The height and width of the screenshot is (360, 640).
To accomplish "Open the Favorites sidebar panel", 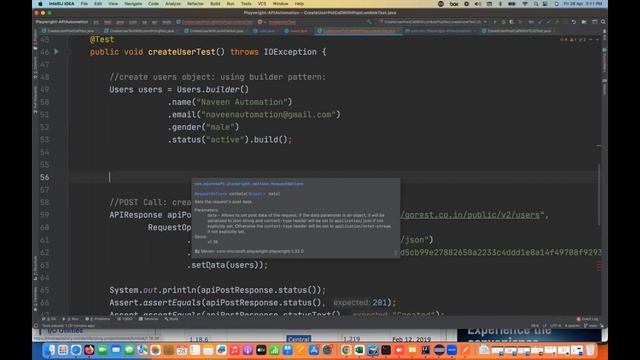I will pos(36,299).
